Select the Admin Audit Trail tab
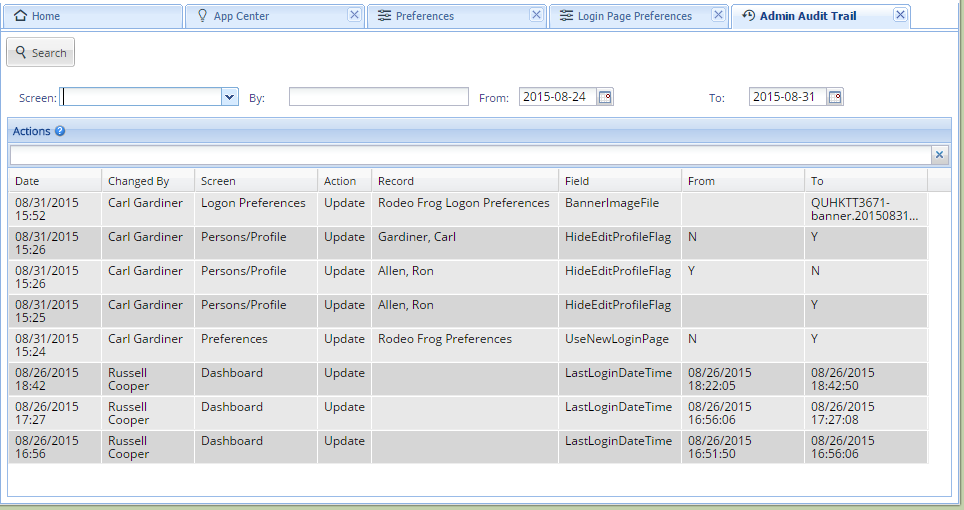964x510 pixels. [x=821, y=16]
